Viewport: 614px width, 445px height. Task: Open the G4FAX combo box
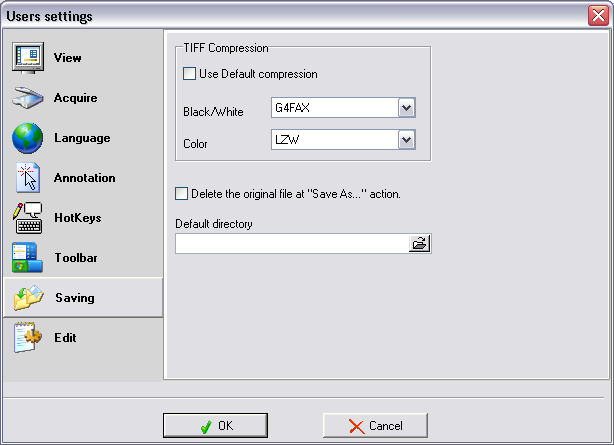click(343, 108)
